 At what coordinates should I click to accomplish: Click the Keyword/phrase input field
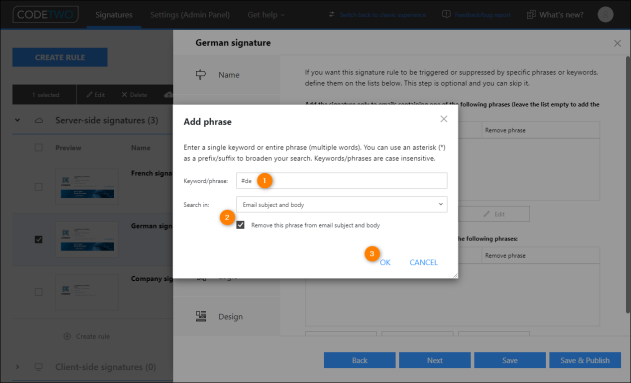click(x=342, y=181)
